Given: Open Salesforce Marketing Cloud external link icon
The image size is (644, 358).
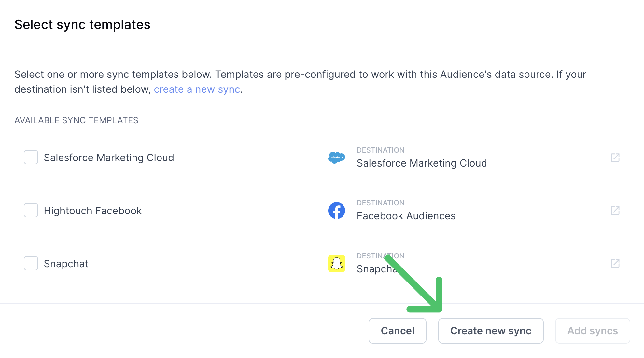Looking at the screenshot, I should coord(615,158).
